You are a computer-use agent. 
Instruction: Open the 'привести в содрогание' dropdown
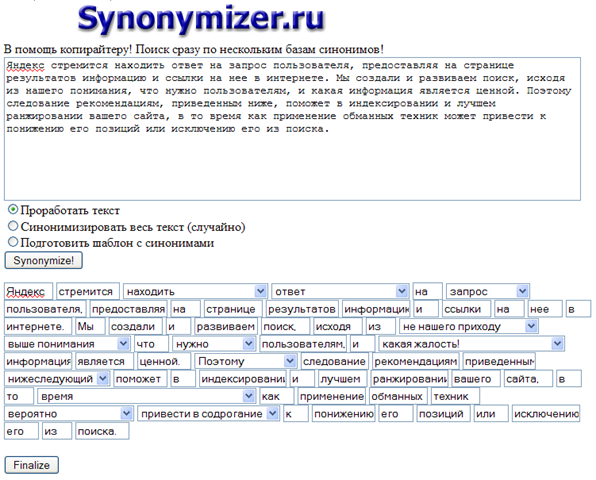point(208,413)
